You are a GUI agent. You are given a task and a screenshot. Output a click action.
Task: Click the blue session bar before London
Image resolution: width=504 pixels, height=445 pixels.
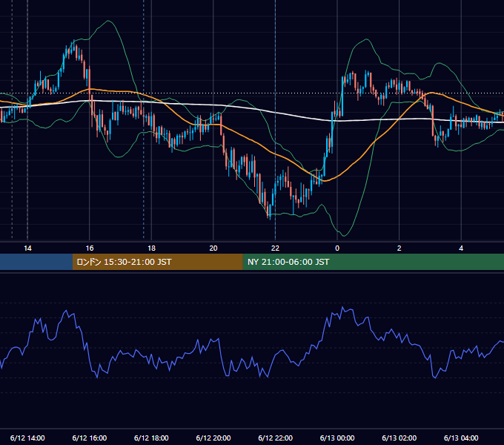click(36, 262)
